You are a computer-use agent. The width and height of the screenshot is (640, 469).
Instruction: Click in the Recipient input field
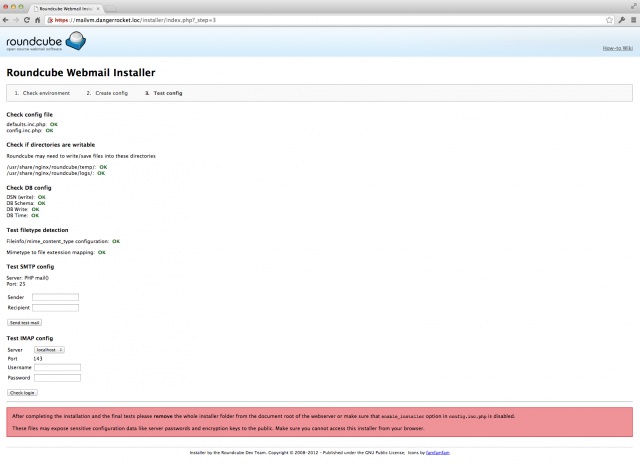pos(56,308)
